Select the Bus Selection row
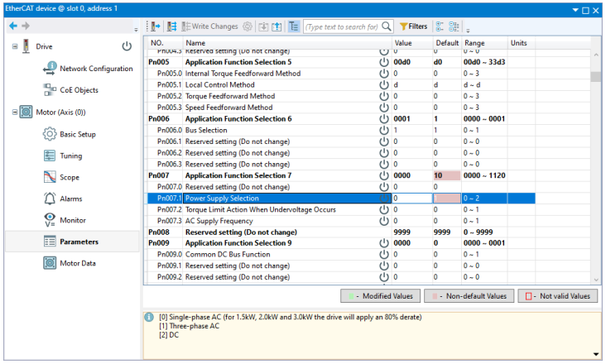 [340, 130]
